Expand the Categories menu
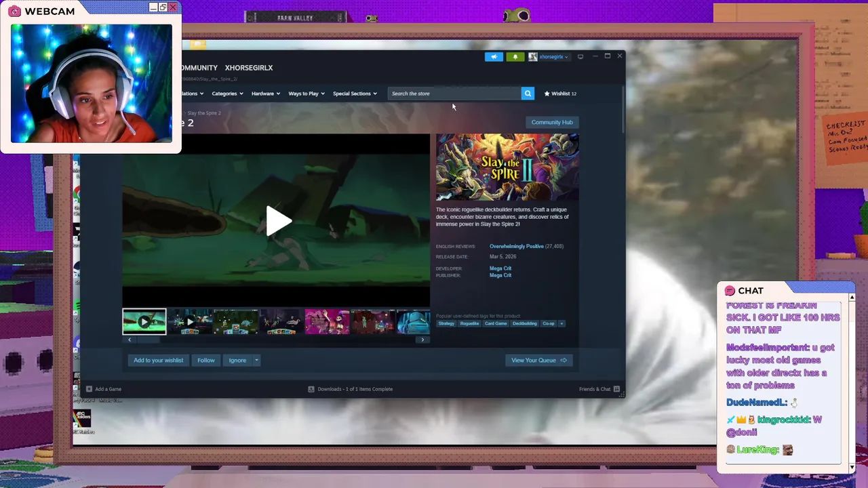This screenshot has height=488, width=868. [x=227, y=94]
